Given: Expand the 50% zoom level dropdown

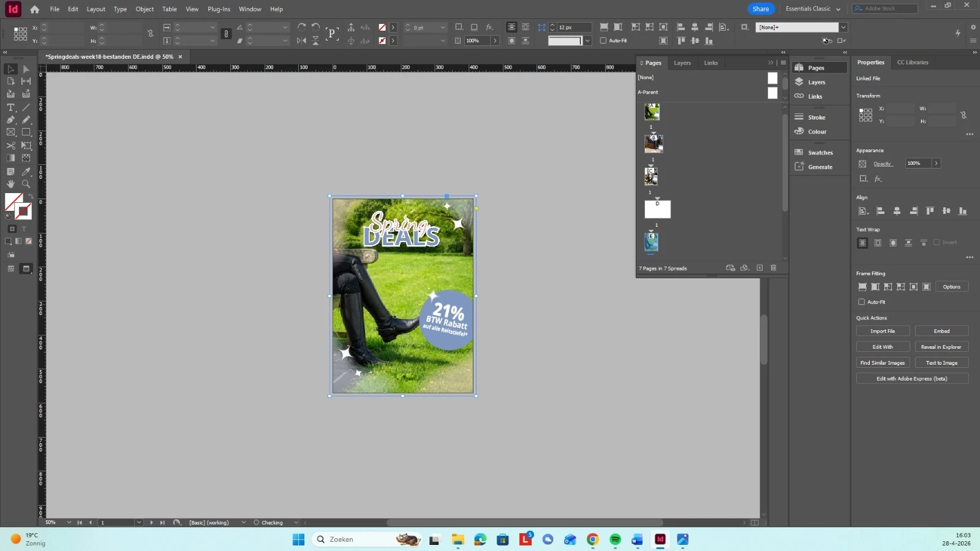Looking at the screenshot, I should (x=69, y=522).
